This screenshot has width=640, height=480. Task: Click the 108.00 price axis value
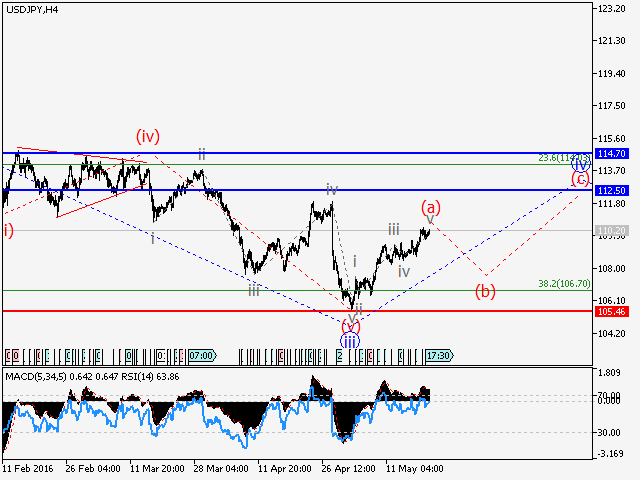tap(611, 269)
